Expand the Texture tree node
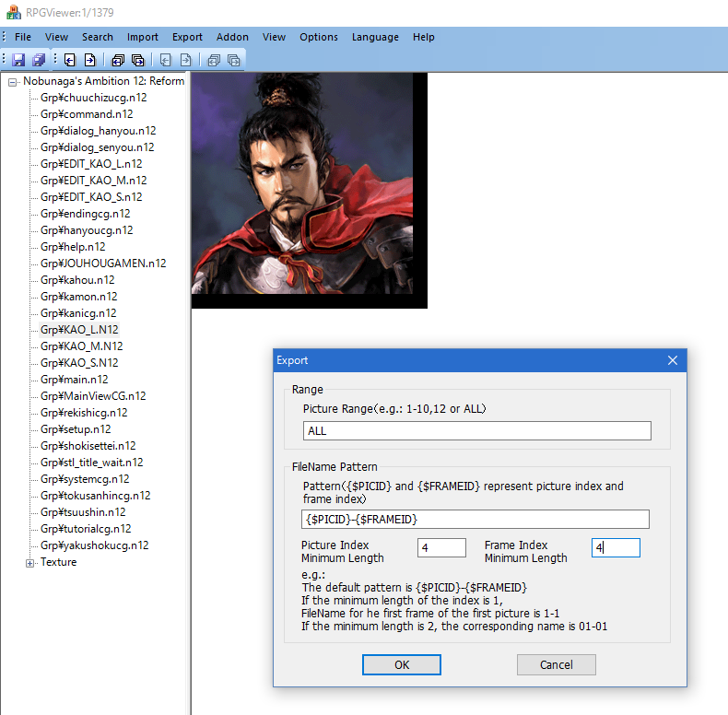The width and height of the screenshot is (728, 715). click(30, 562)
